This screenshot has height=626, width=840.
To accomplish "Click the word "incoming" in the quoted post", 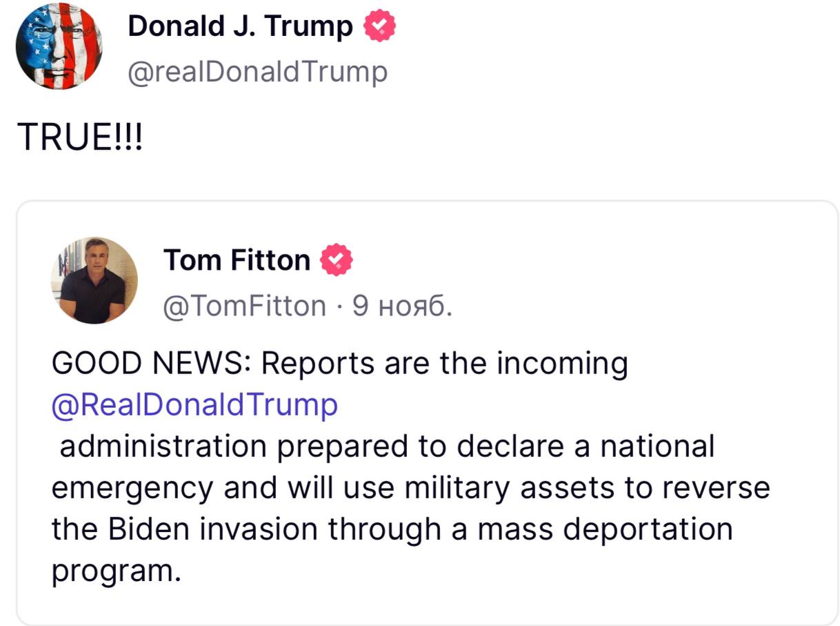I will coord(563,364).
